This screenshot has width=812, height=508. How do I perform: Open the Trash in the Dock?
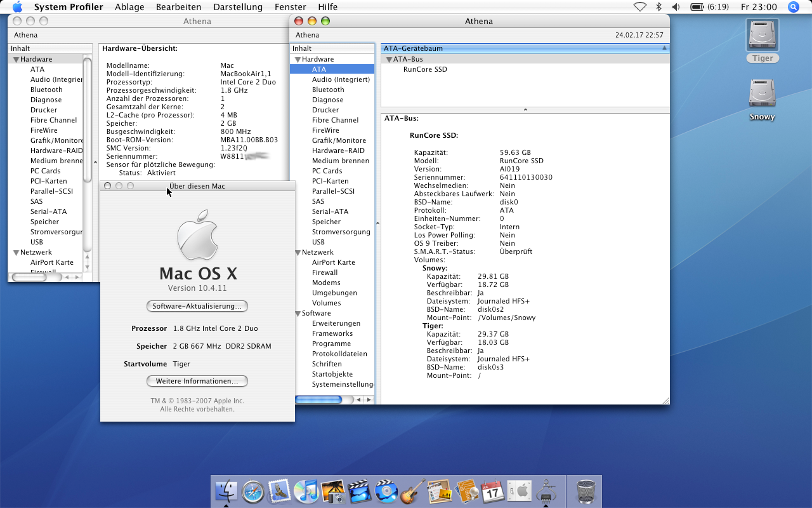click(585, 491)
